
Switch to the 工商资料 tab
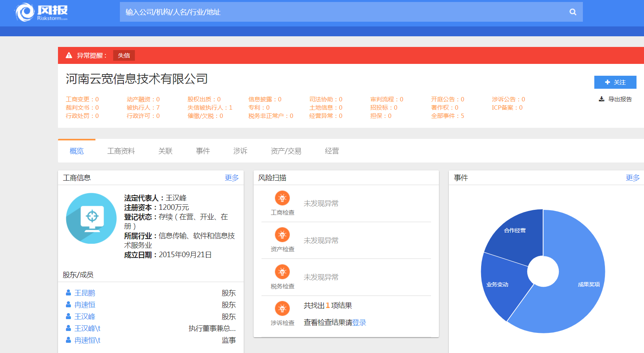coord(121,151)
